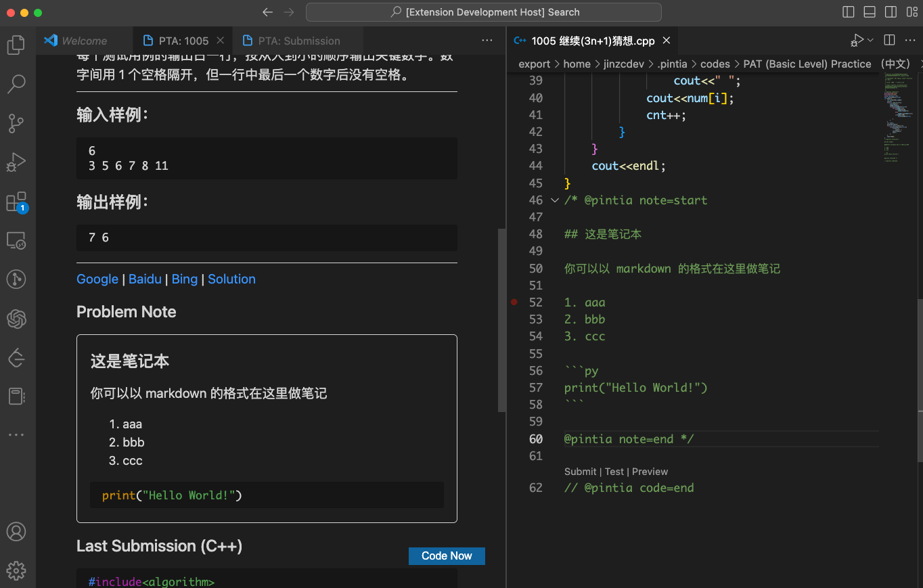
Task: Click the command center search box
Action: coord(484,12)
